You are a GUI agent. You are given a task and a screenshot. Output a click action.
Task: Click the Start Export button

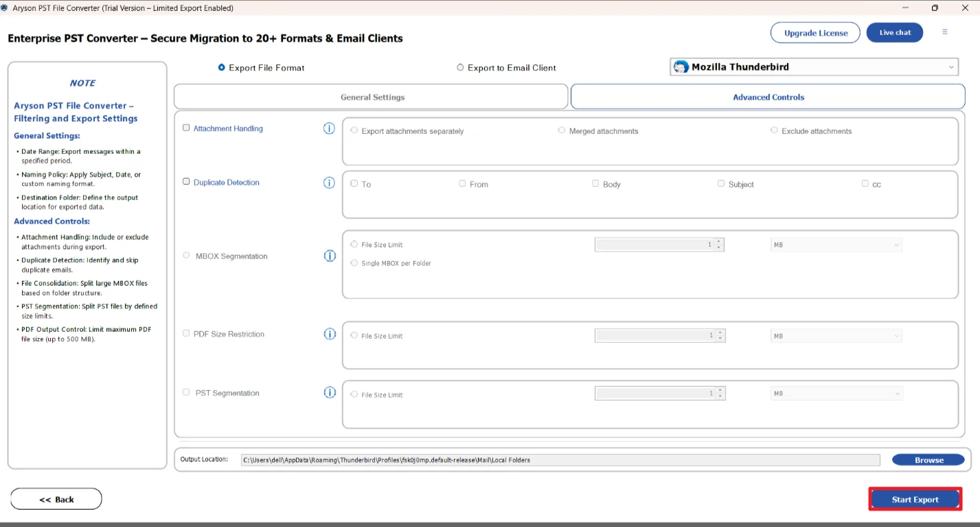[x=915, y=500]
